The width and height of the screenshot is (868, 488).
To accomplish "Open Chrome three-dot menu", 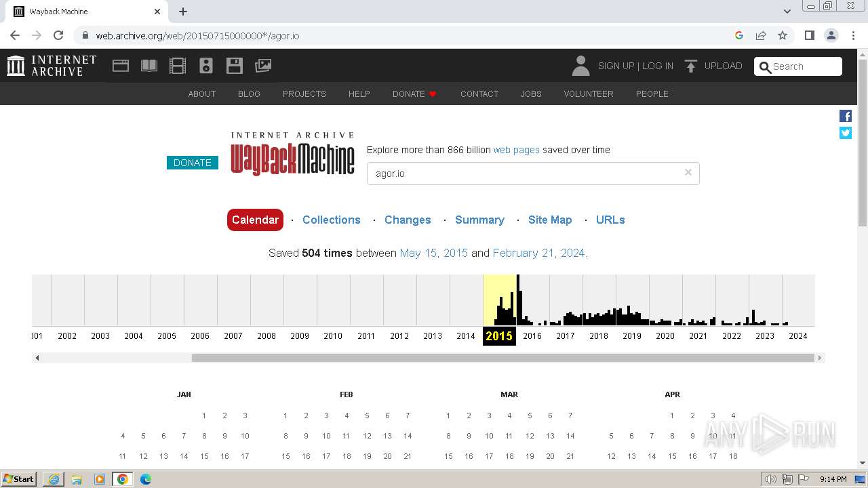I will (854, 35).
